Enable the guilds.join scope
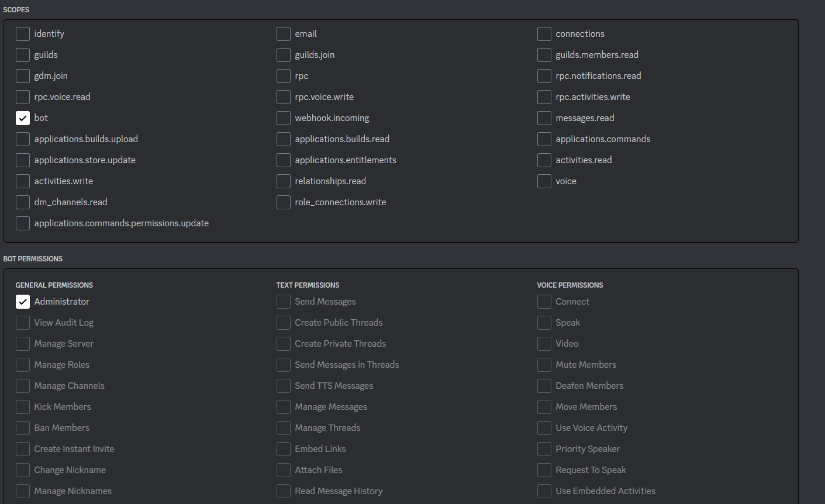 (x=283, y=54)
